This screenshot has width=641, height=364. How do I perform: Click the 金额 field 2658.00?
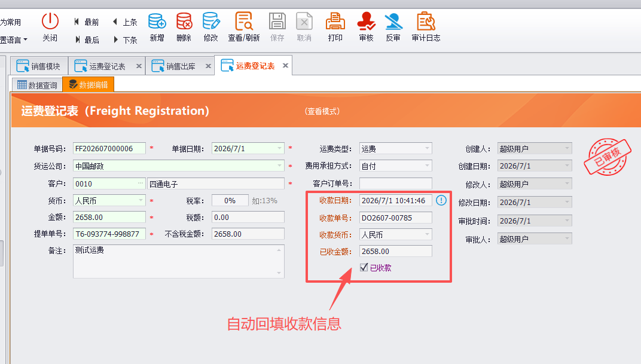[x=109, y=217]
